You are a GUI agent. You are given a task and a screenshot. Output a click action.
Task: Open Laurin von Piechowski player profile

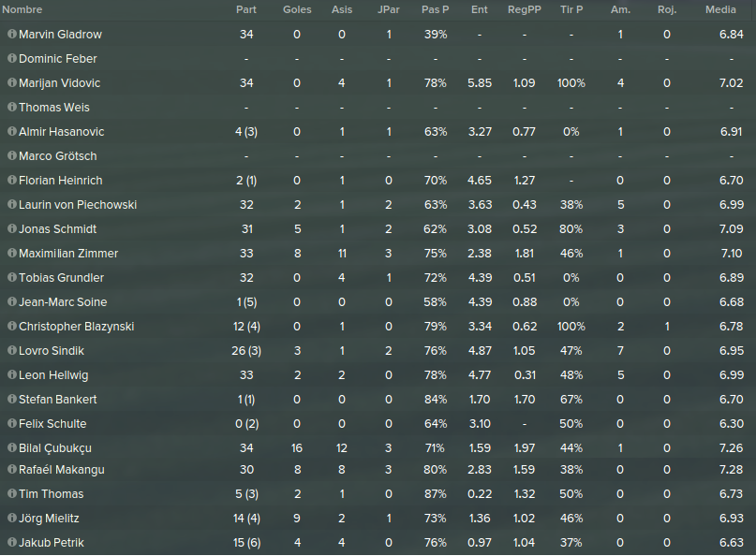point(78,205)
